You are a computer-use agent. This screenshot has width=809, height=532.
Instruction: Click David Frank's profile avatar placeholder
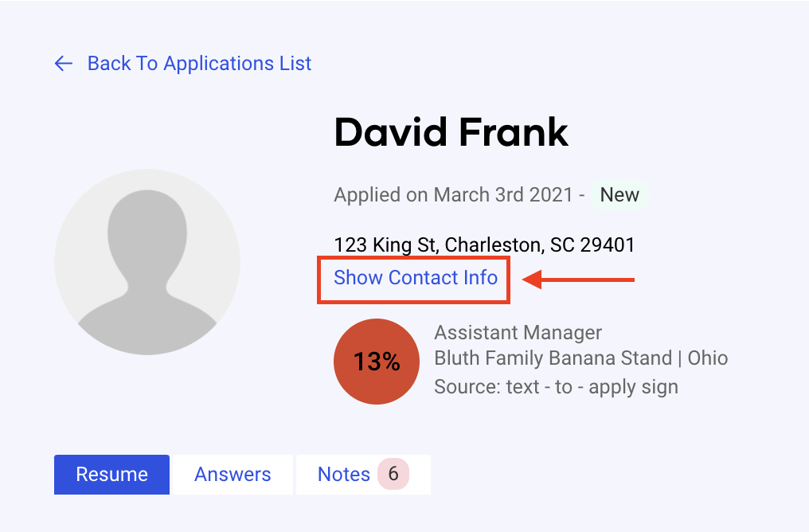(147, 261)
